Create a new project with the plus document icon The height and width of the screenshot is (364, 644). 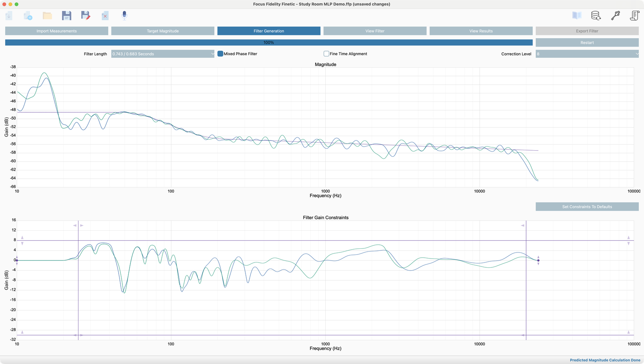(28, 16)
